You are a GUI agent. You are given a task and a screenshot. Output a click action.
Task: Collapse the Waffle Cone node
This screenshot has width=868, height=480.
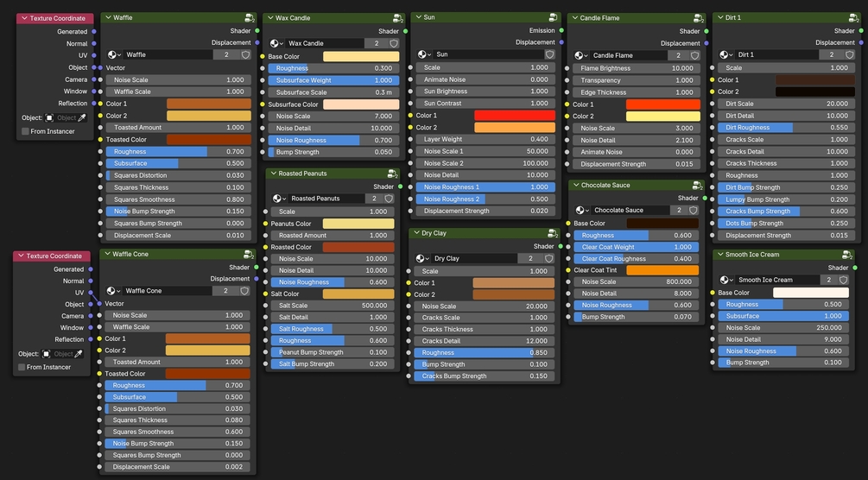(107, 254)
